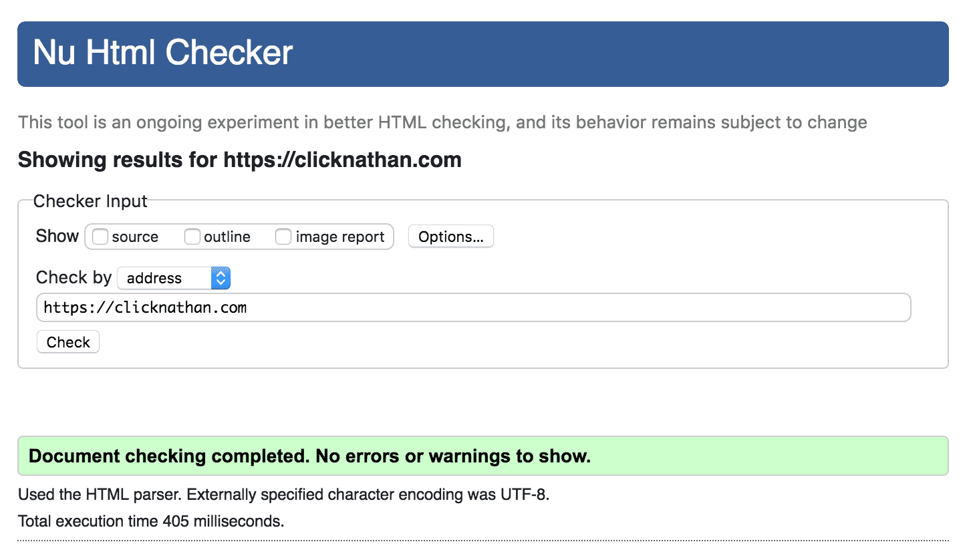Image resolution: width=969 pixels, height=560 pixels.
Task: Click the total execution time text
Action: click(x=151, y=521)
